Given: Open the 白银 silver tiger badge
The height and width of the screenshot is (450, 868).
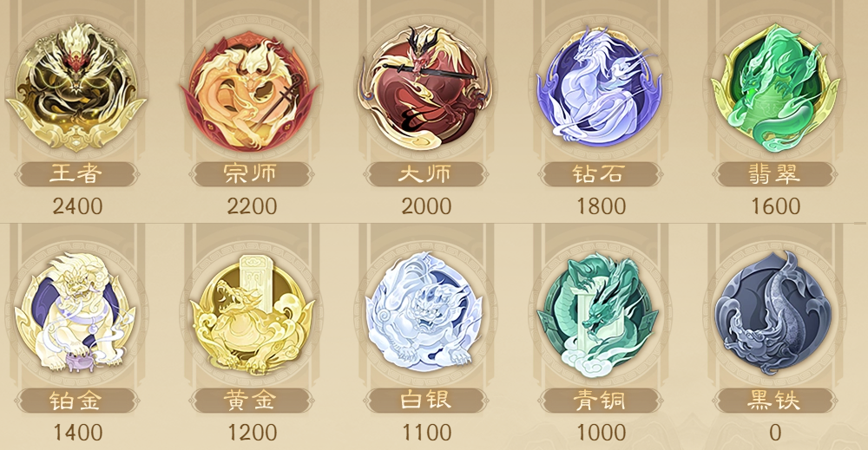Looking at the screenshot, I should pyautogui.click(x=425, y=312).
